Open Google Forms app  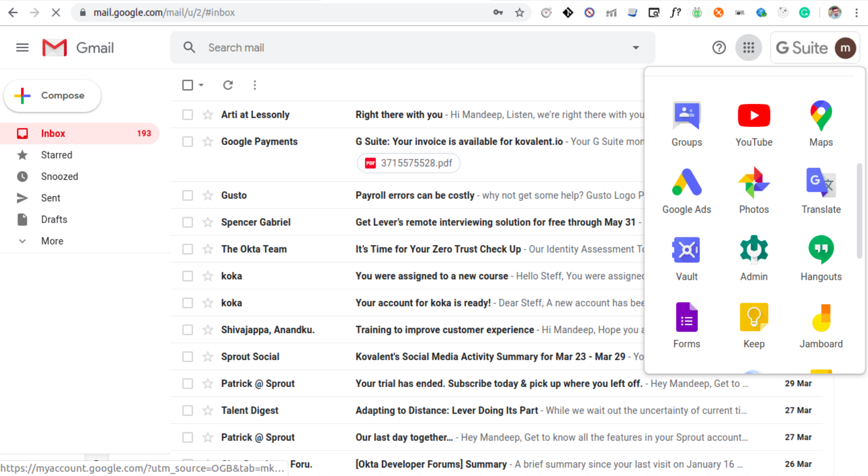687,325
